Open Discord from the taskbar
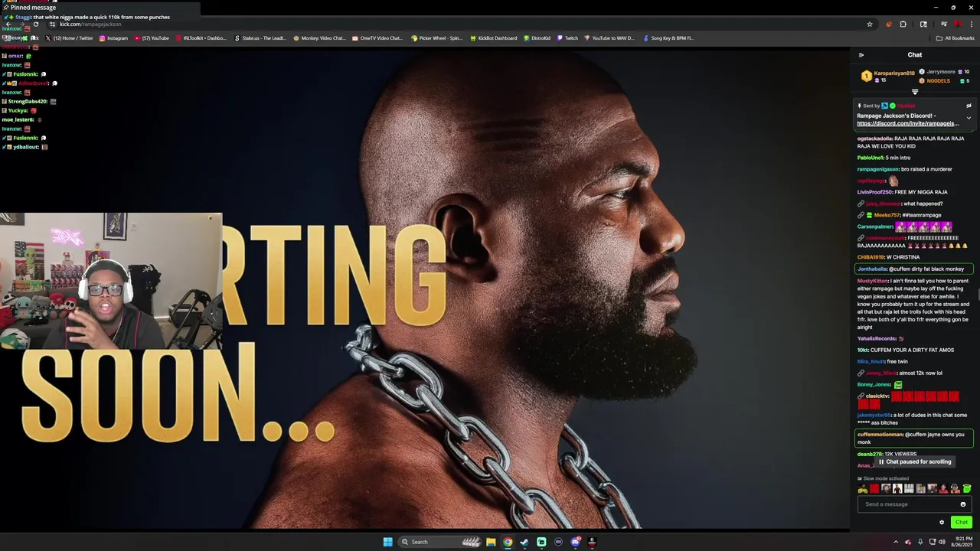Viewport: 980px width, 551px height. pos(575,542)
